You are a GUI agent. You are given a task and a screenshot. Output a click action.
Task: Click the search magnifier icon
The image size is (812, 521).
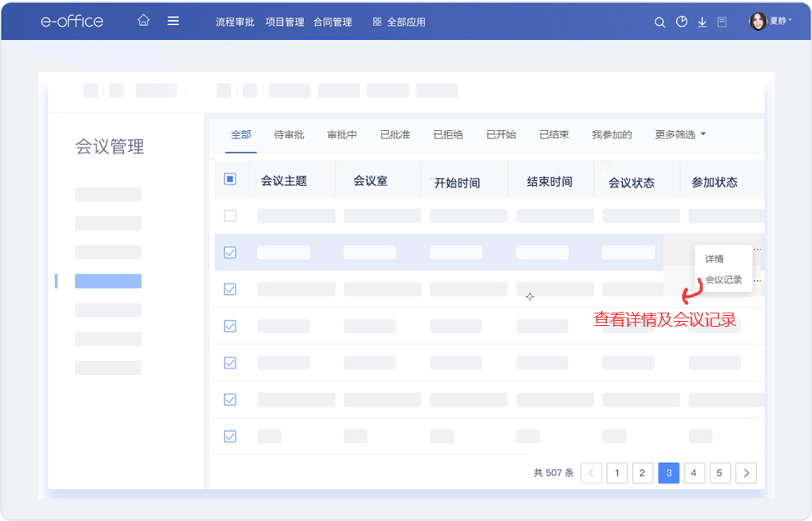660,23
